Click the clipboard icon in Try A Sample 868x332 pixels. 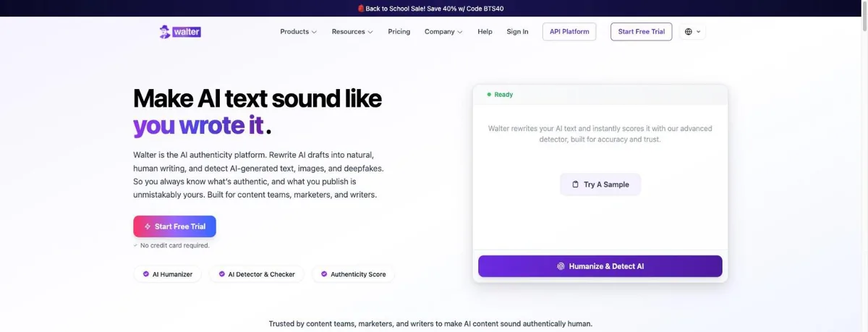point(576,184)
